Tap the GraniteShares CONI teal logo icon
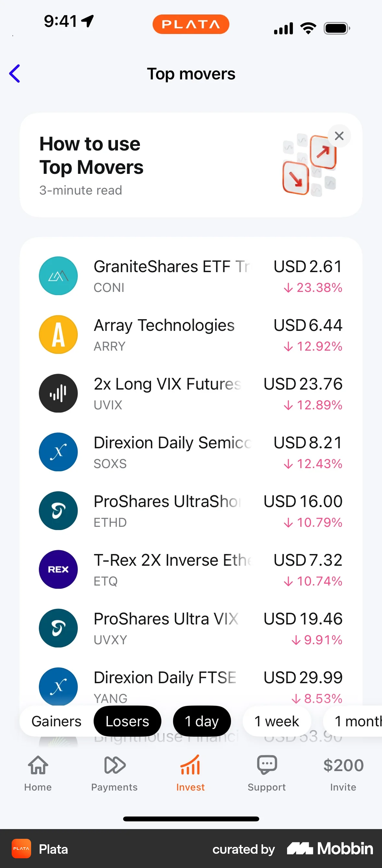 (x=58, y=276)
